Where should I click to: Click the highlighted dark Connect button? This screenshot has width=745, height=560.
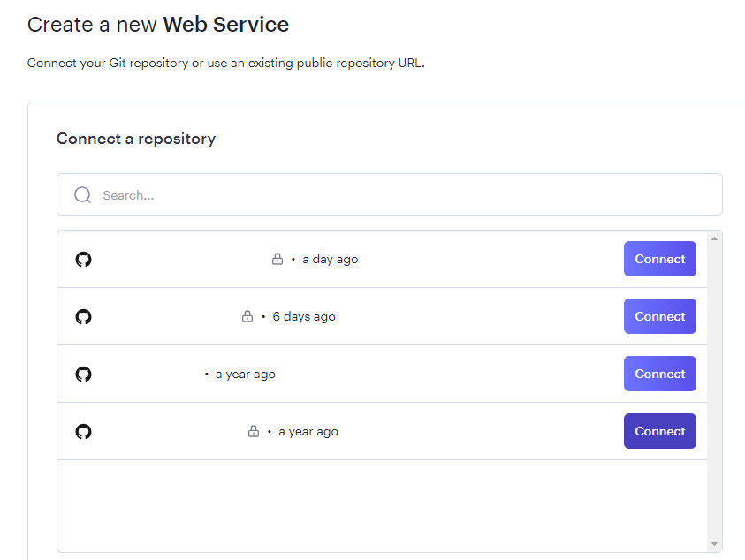659,431
